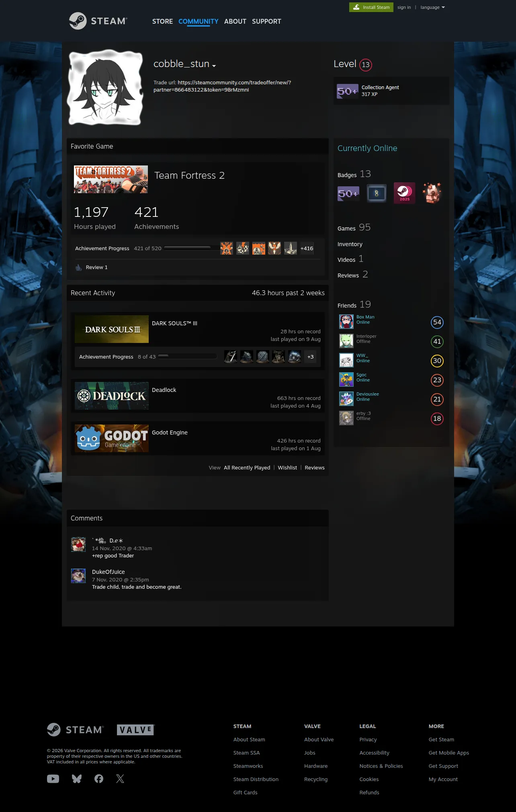Click the sign in link

pos(404,7)
